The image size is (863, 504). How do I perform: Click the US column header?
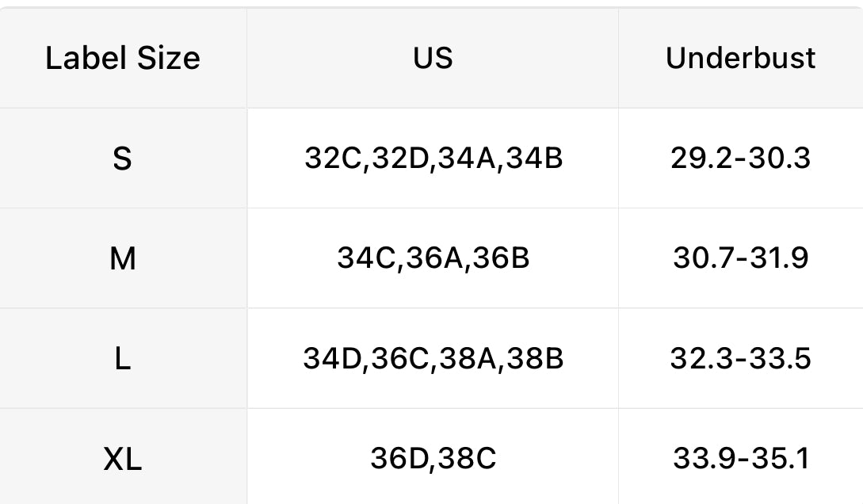coord(433,58)
